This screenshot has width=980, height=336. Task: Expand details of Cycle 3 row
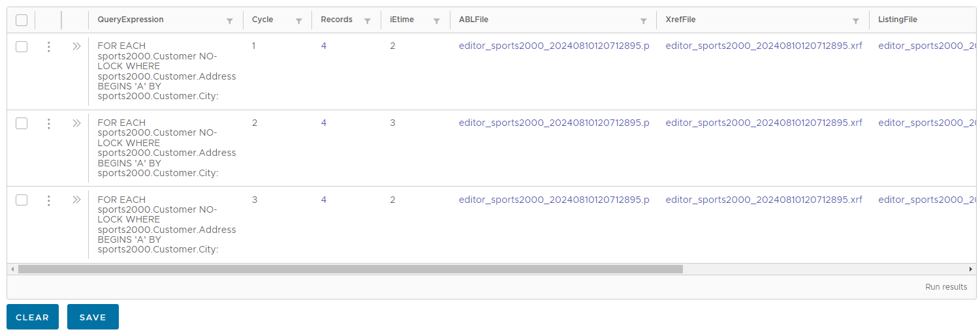[76, 200]
